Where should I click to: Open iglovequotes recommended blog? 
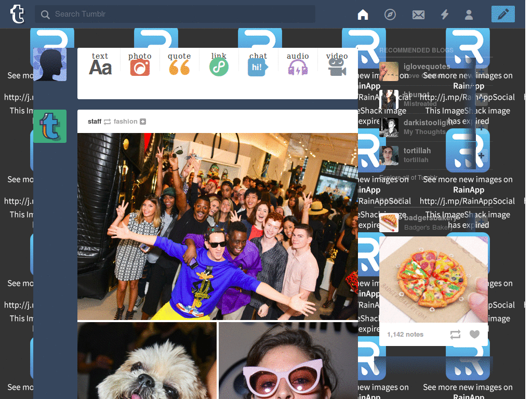point(427,66)
